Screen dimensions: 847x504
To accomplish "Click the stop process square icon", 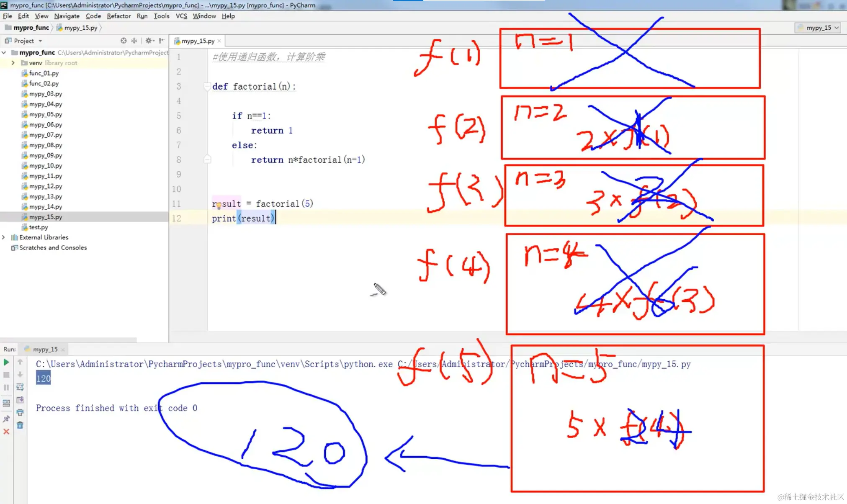I will pyautogui.click(x=6, y=375).
